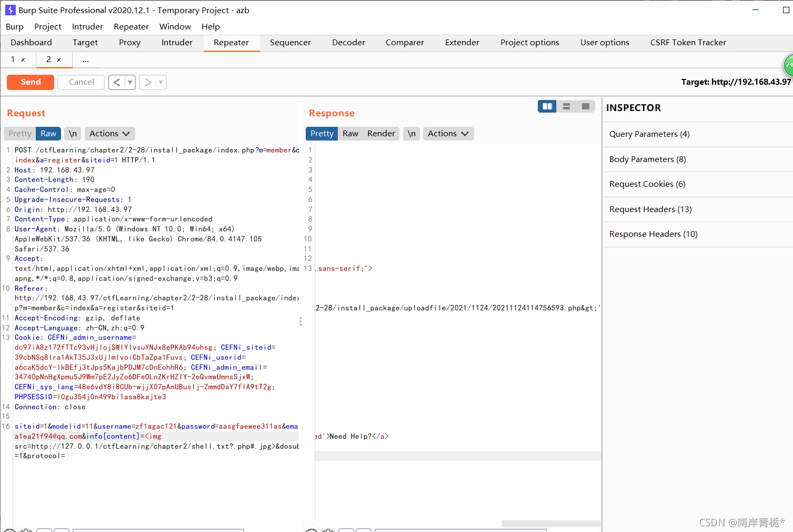Click the Burp Suite logo in title bar
This screenshot has height=532, width=793.
coord(10,10)
